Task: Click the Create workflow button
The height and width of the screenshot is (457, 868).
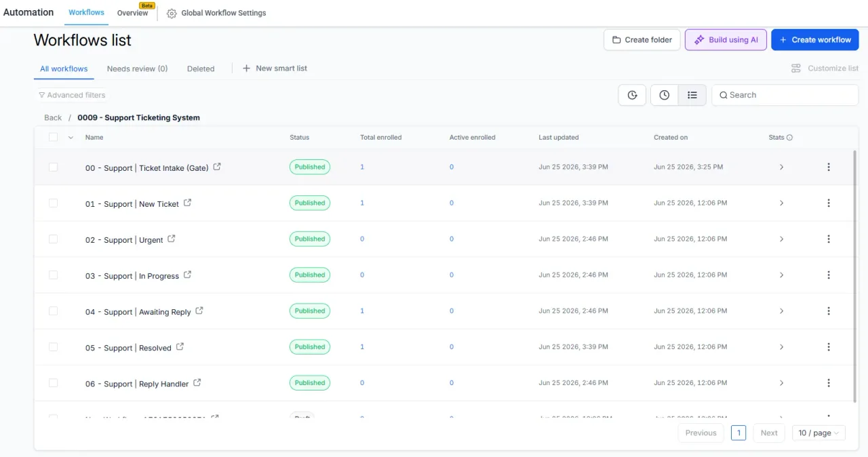Action: click(815, 40)
